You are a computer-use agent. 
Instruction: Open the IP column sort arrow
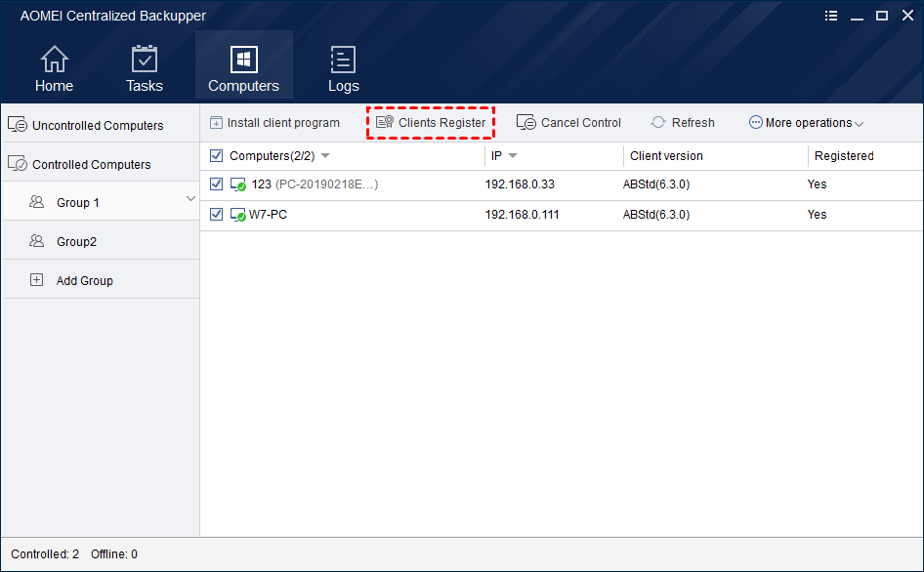click(513, 155)
